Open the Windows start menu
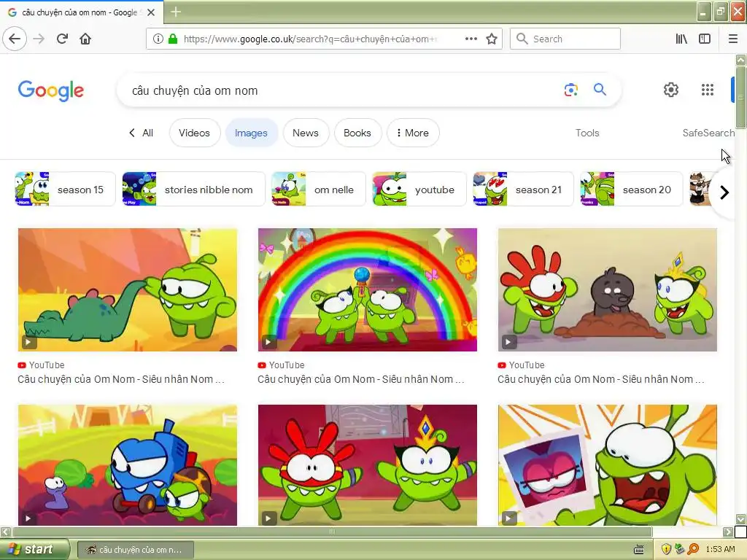The width and height of the screenshot is (747, 560). pyautogui.click(x=35, y=549)
